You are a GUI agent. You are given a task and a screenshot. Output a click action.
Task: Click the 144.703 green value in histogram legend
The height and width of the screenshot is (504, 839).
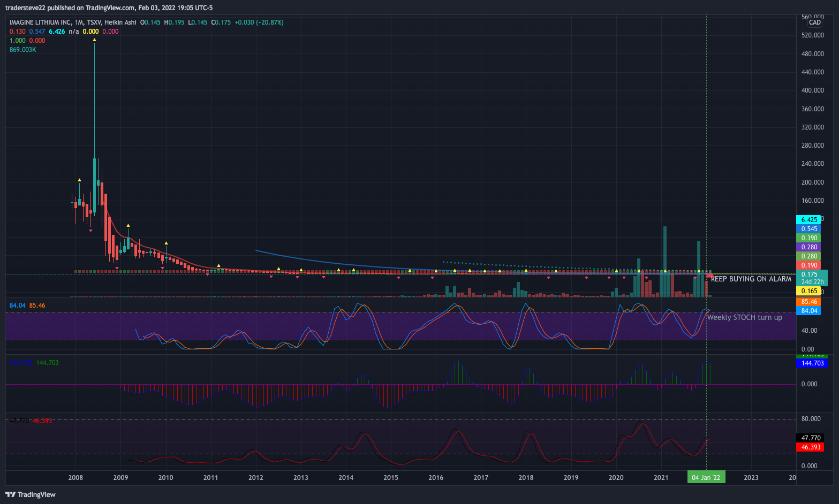click(x=47, y=363)
